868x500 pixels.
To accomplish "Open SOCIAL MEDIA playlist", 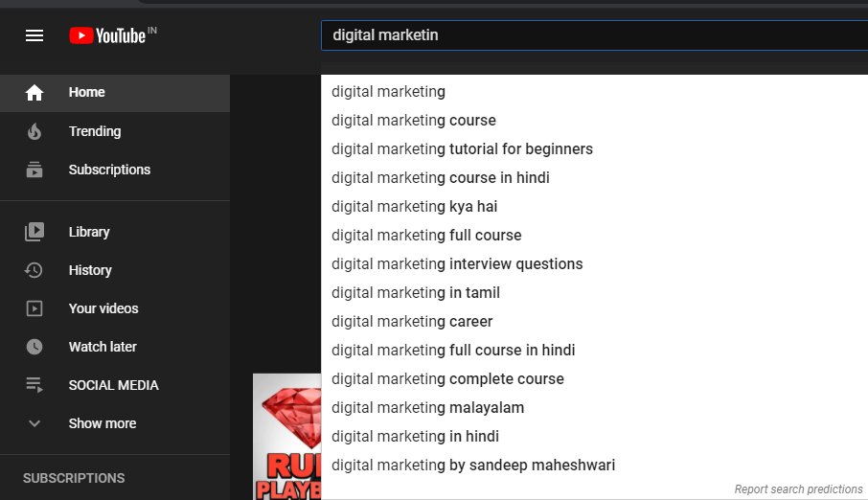I will pos(115,385).
